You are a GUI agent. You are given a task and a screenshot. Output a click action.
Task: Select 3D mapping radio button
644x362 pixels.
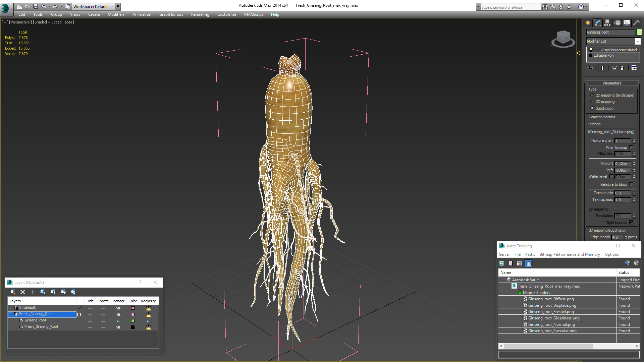592,102
